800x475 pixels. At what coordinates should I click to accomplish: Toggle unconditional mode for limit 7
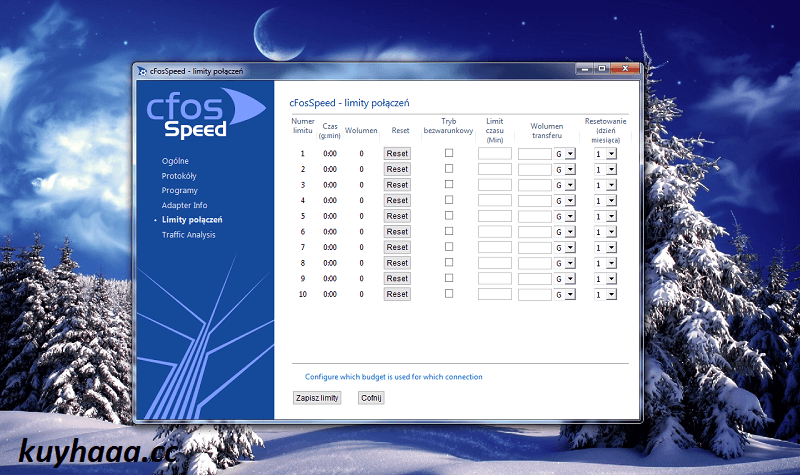449,246
